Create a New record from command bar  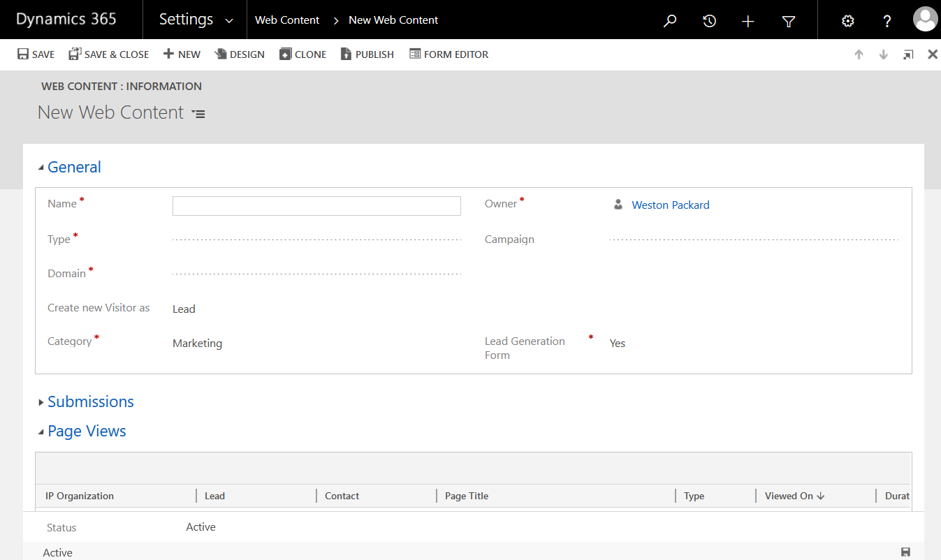click(x=182, y=54)
